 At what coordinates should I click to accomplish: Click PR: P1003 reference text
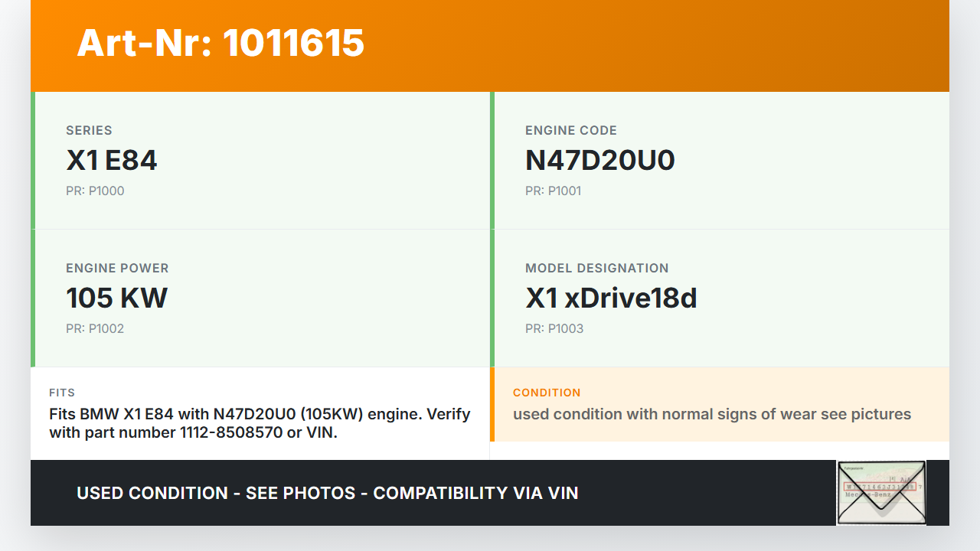(554, 328)
